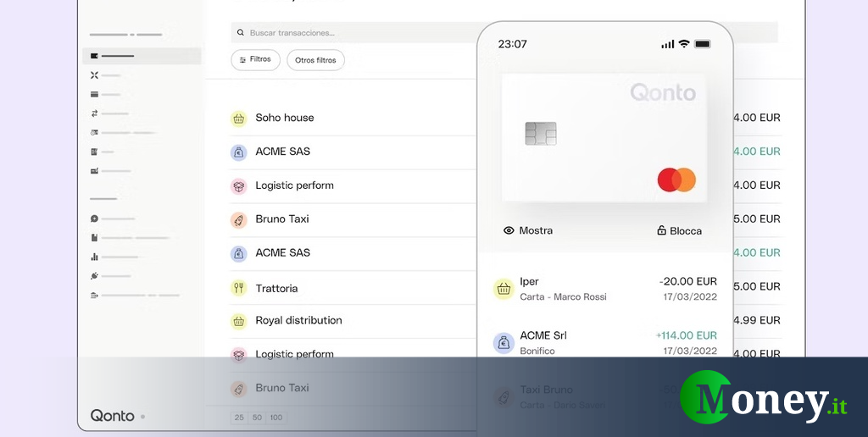Click the Qonto wordmark on the card
Viewport: 868px width, 437px height.
[x=663, y=92]
